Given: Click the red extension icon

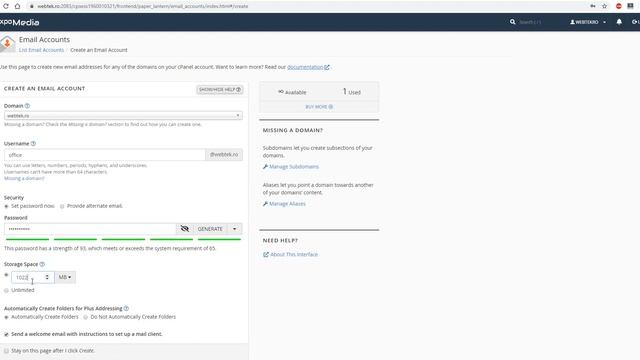Looking at the screenshot, I should click(619, 6).
